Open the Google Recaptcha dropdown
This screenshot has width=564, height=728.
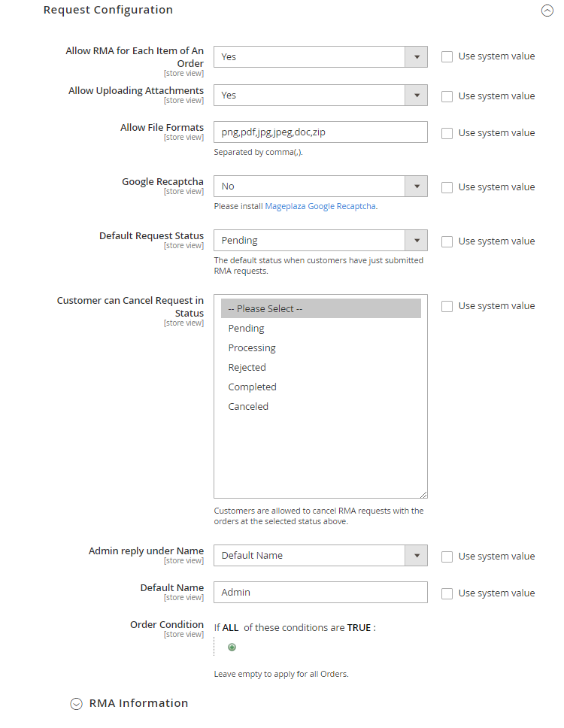click(320, 187)
